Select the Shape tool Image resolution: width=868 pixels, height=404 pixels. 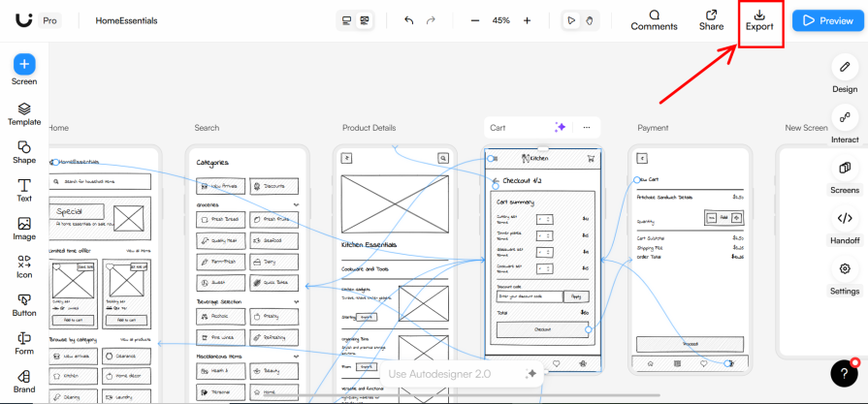[24, 151]
